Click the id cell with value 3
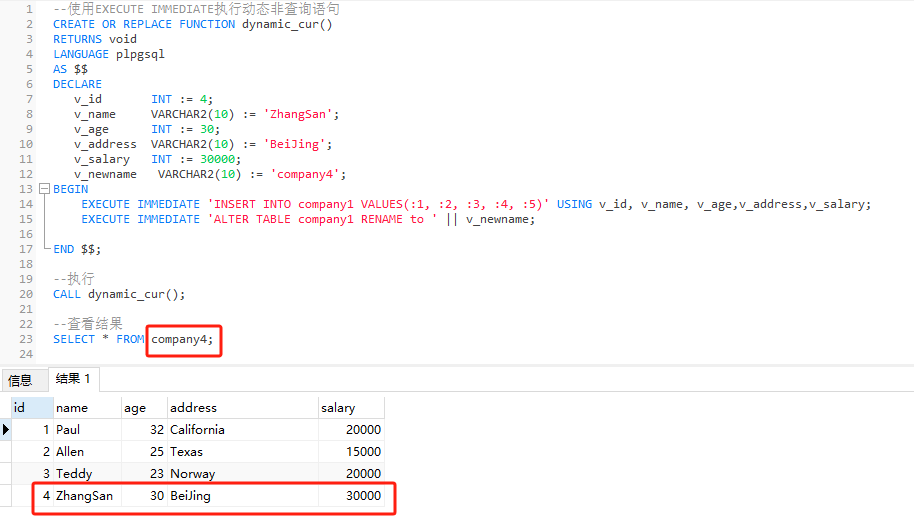 point(32,473)
